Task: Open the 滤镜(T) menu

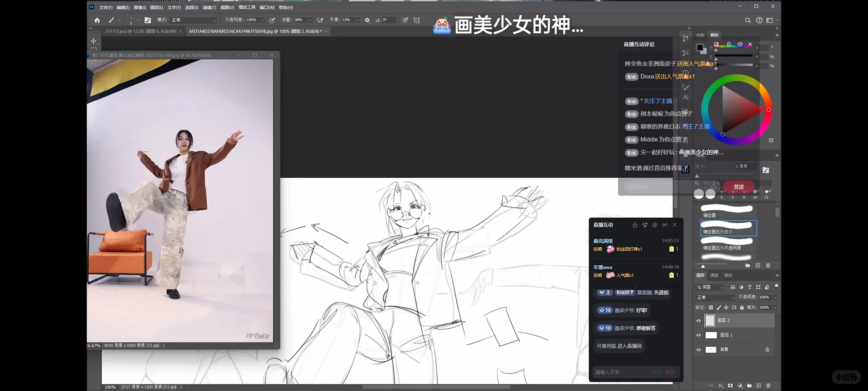Action: pos(209,7)
